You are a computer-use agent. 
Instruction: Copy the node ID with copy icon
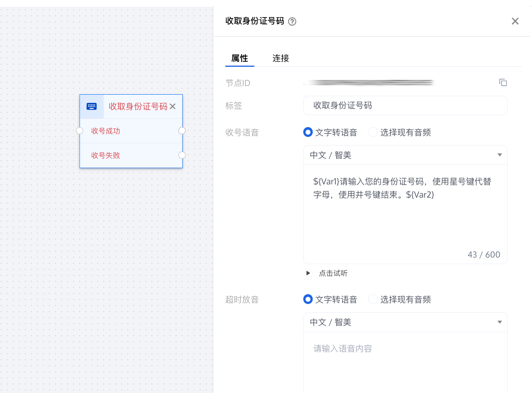pos(503,83)
